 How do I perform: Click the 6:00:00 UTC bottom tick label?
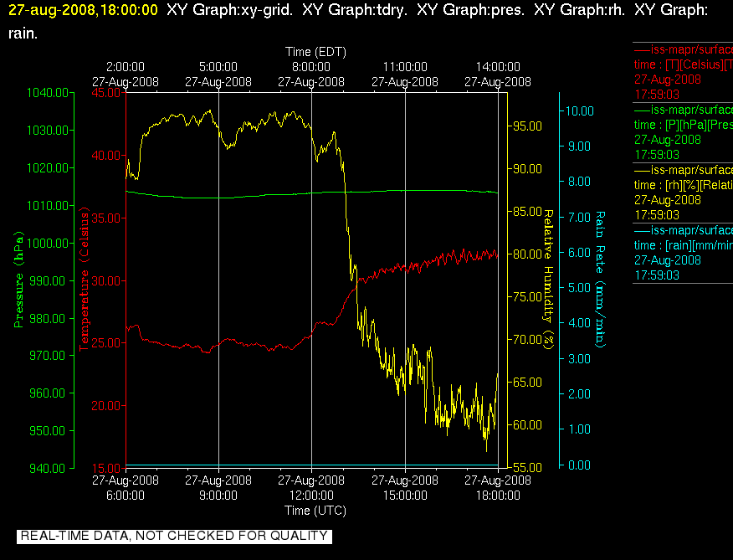point(126,496)
